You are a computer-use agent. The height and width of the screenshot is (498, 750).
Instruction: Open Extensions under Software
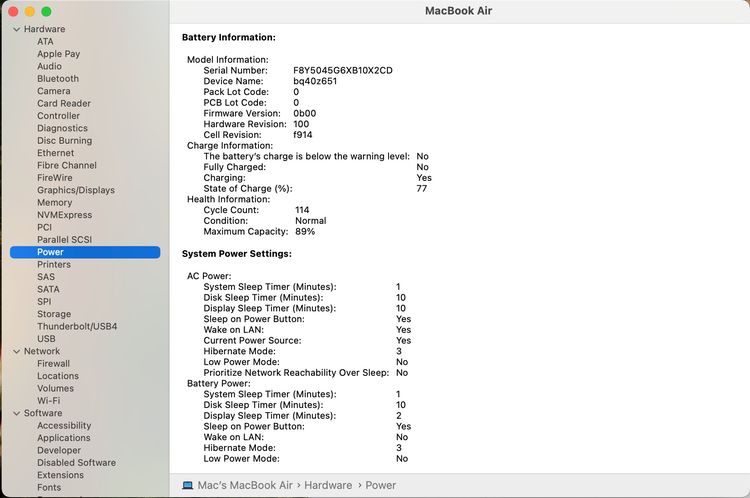point(60,476)
